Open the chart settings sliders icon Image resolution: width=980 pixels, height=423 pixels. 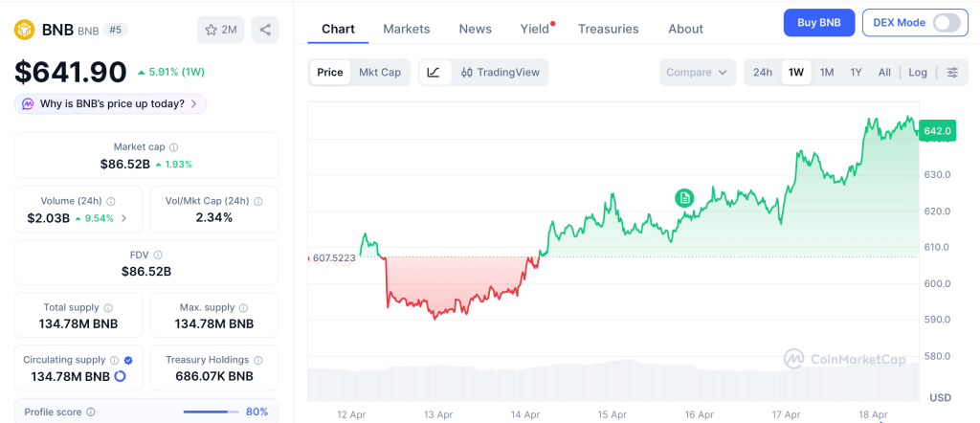951,73
